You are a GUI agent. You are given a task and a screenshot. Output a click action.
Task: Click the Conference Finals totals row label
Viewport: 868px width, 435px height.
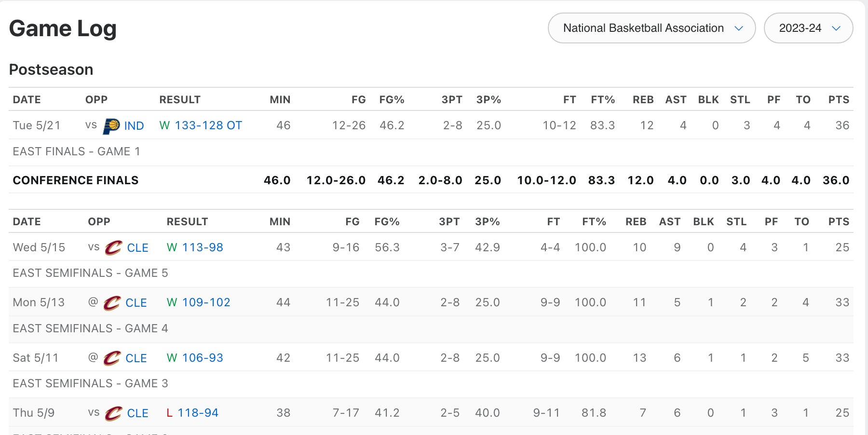[76, 180]
